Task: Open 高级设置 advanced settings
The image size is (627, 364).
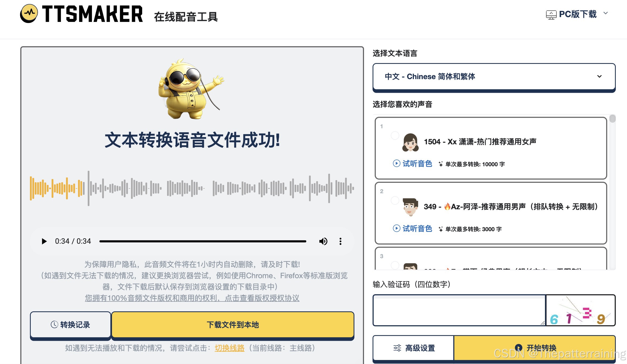Action: pos(413,348)
